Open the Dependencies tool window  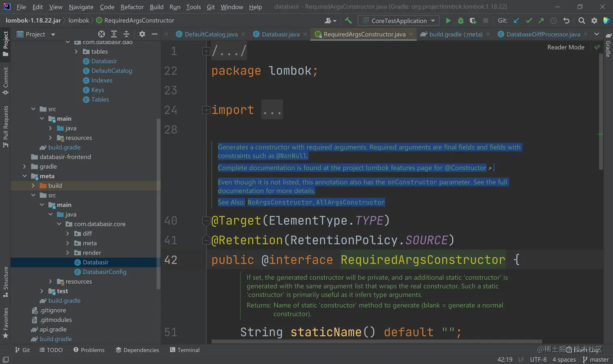pos(137,350)
